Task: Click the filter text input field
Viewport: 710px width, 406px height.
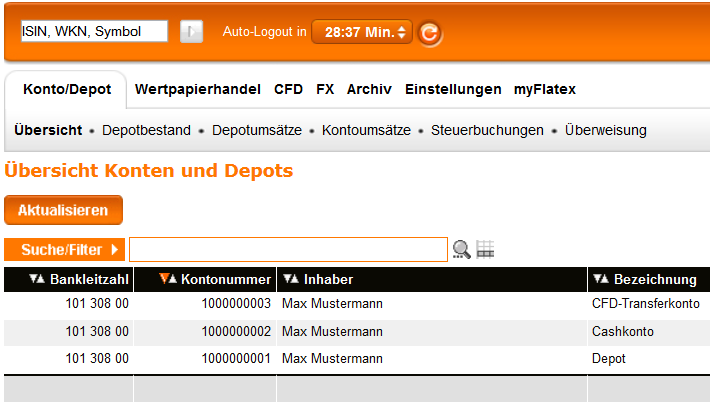Action: click(288, 249)
